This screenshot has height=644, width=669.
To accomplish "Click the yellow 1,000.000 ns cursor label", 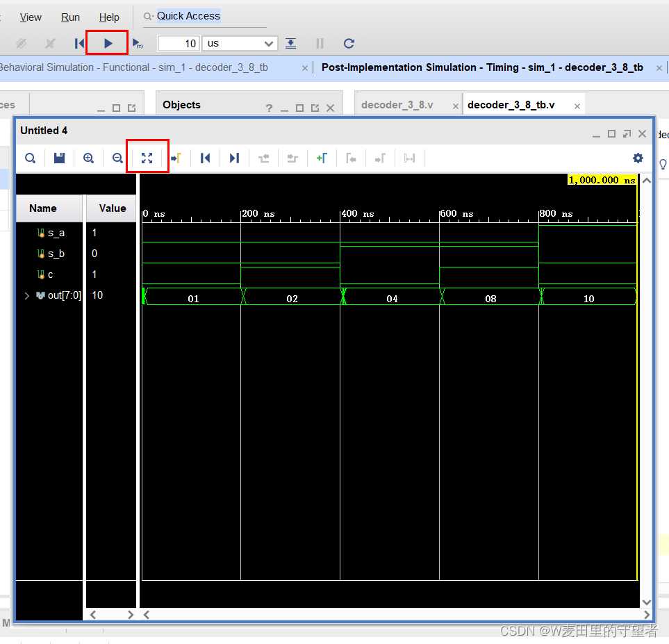I will pyautogui.click(x=602, y=180).
